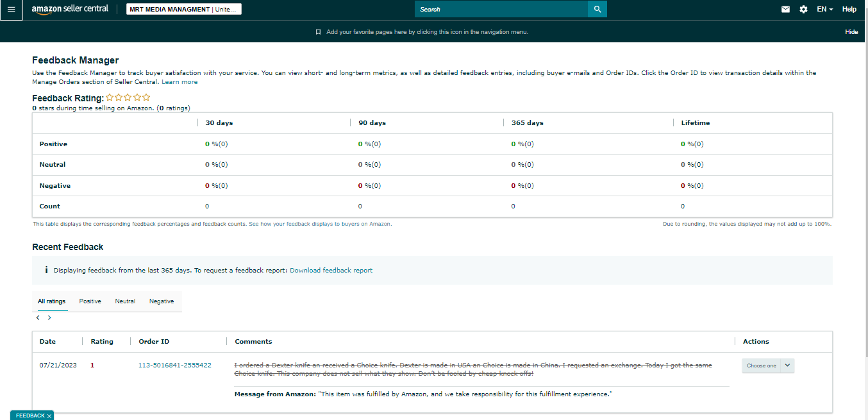868x420 pixels.
Task: Click the date 07/21/2023
Action: pyautogui.click(x=58, y=365)
